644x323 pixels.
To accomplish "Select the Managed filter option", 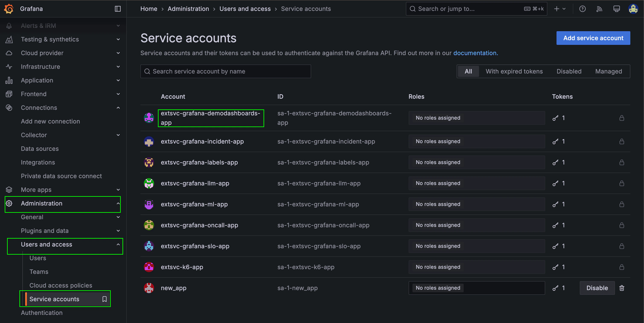I will click(608, 71).
